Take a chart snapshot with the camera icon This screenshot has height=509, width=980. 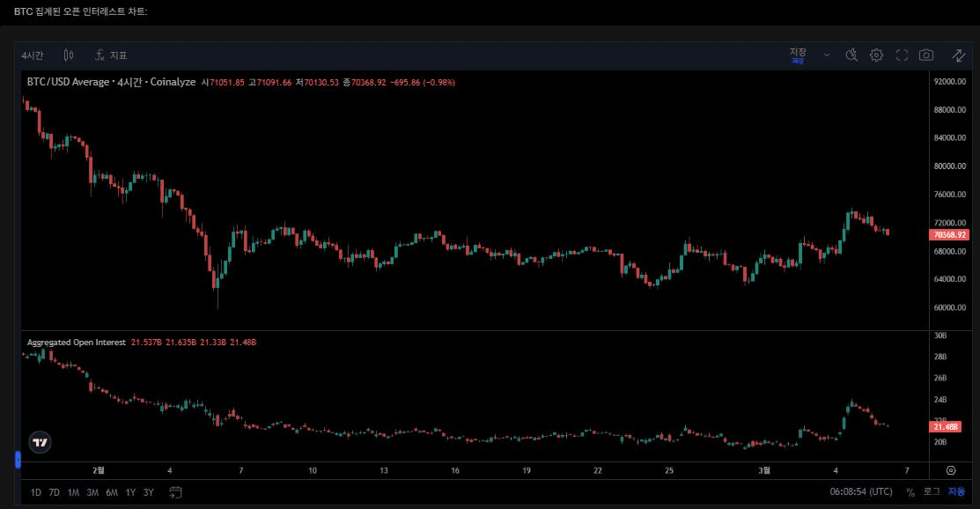(925, 55)
